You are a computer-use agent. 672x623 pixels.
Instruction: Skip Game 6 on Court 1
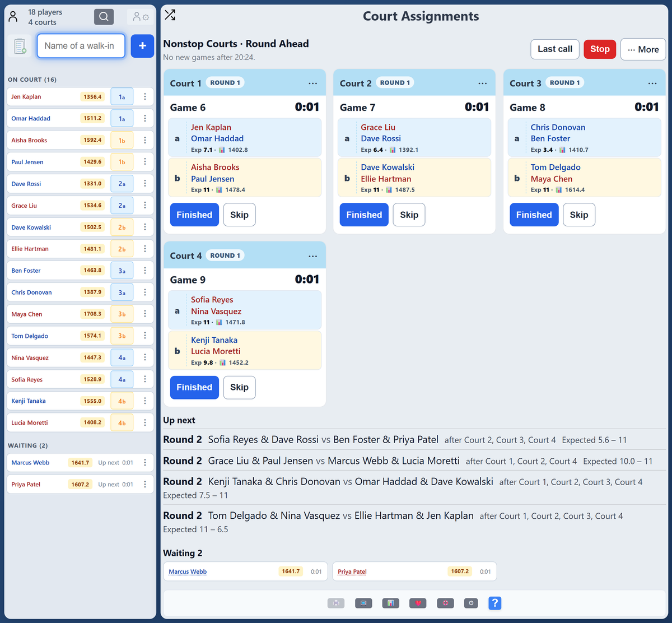point(239,215)
